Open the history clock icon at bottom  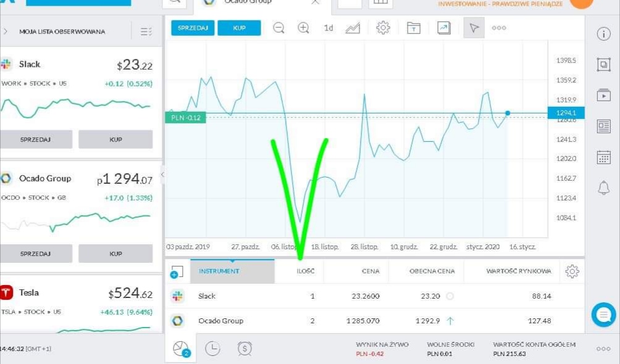pos(212,349)
